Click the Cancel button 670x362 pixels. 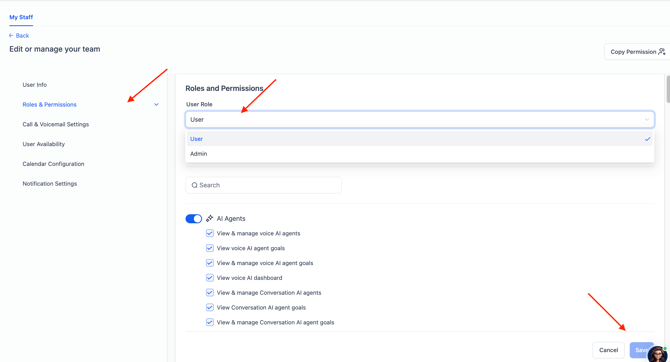608,350
